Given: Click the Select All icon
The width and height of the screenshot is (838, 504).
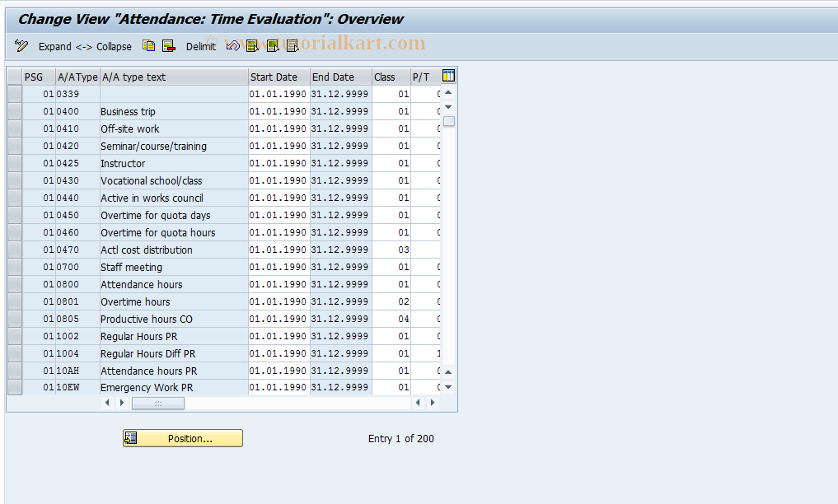Looking at the screenshot, I should (x=252, y=46).
